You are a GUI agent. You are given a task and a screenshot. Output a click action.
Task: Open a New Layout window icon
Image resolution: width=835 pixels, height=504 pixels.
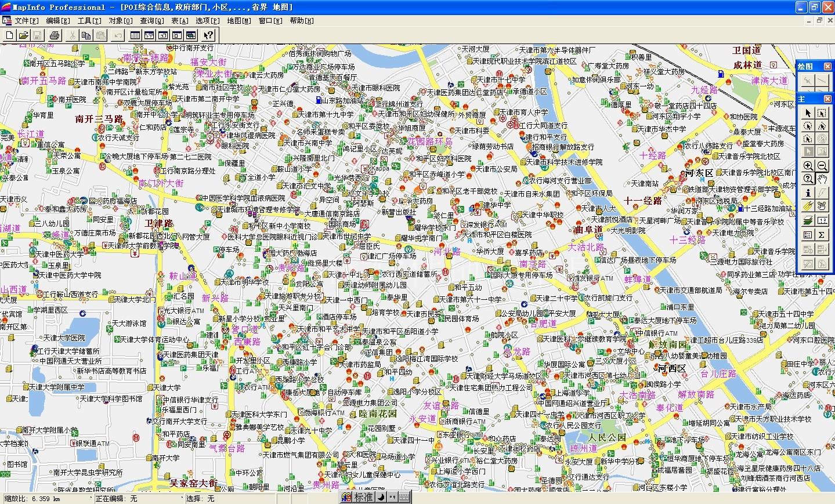coord(177,35)
